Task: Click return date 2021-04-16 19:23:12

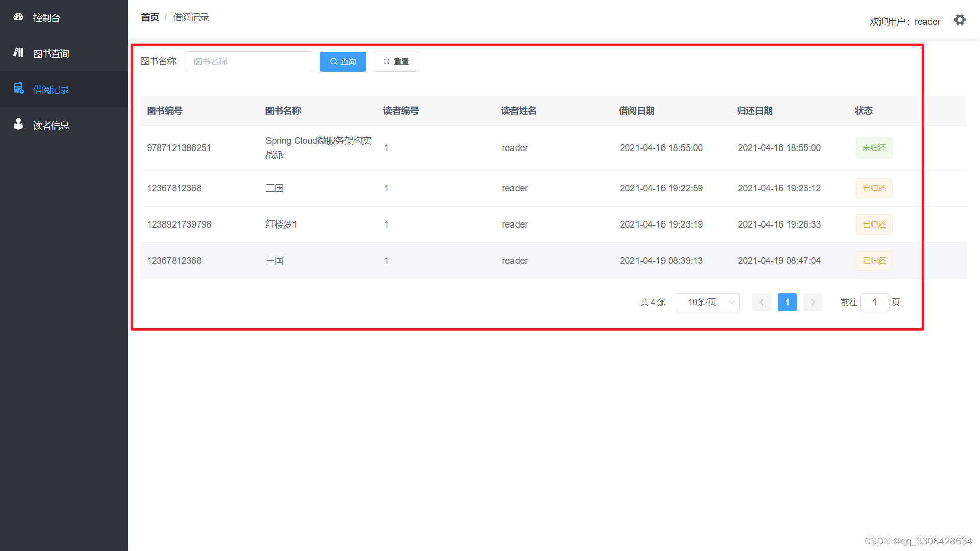Action: click(x=779, y=188)
